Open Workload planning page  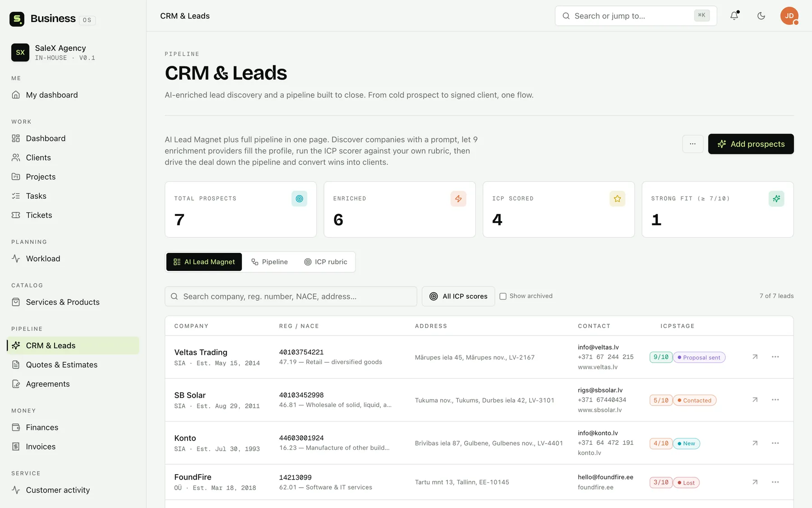click(x=73, y=259)
